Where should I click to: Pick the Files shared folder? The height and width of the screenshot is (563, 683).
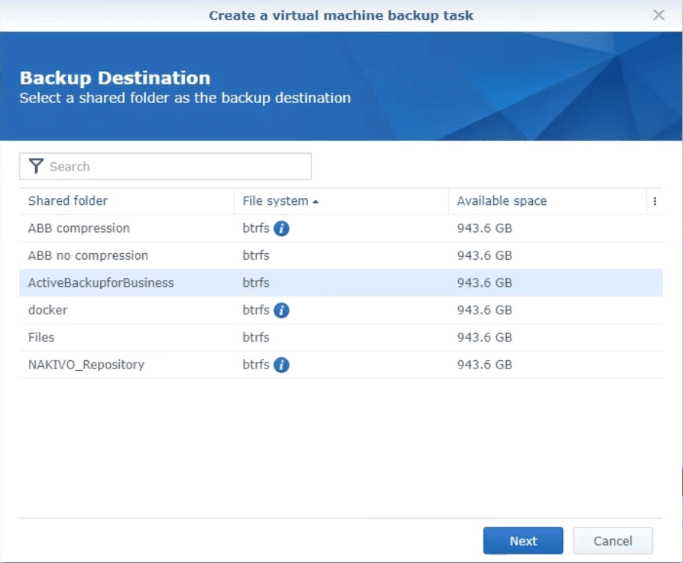(42, 338)
